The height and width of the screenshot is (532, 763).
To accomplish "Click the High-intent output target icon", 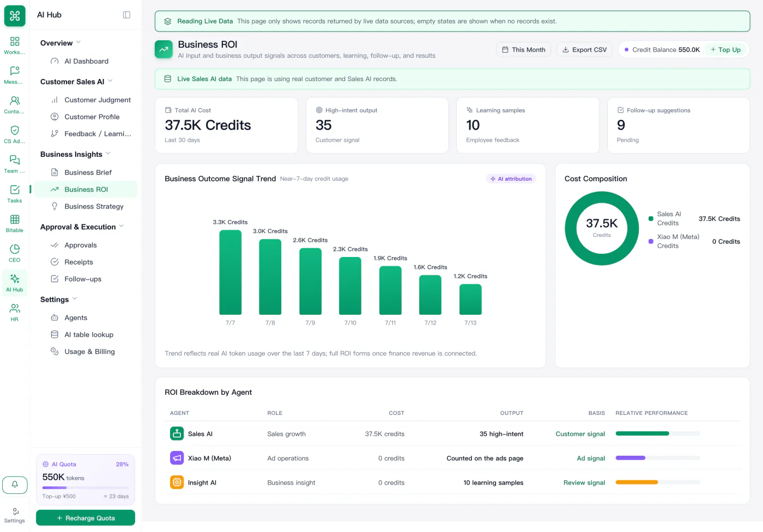I will coord(319,110).
